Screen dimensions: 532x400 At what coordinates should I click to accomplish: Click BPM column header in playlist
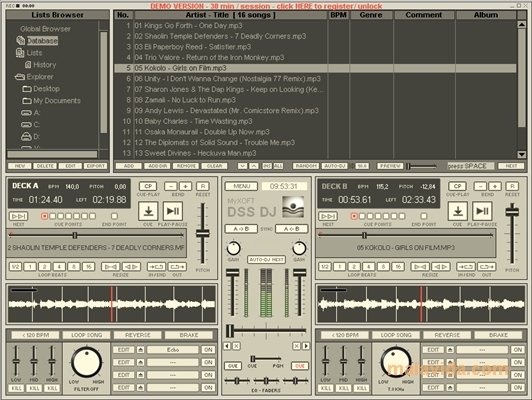pyautogui.click(x=338, y=15)
